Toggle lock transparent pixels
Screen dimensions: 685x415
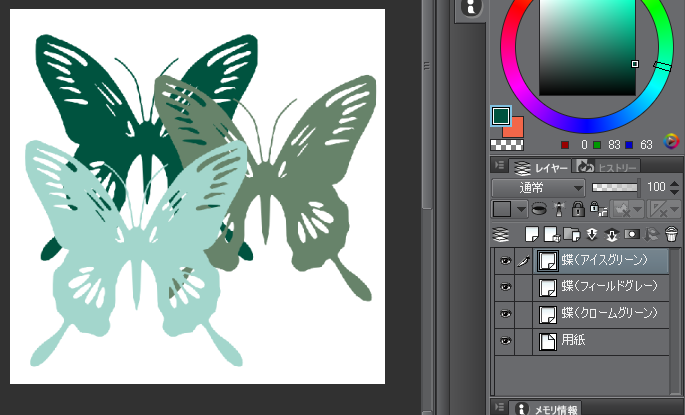tap(598, 209)
